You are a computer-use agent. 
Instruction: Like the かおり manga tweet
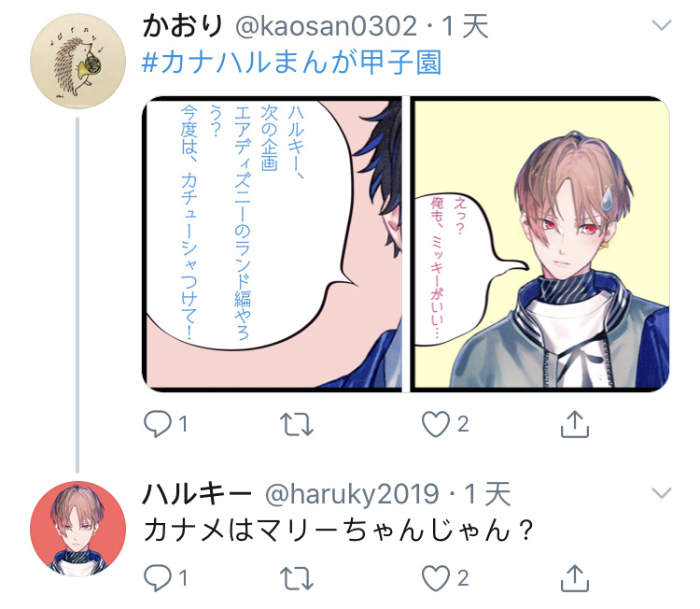tap(436, 423)
